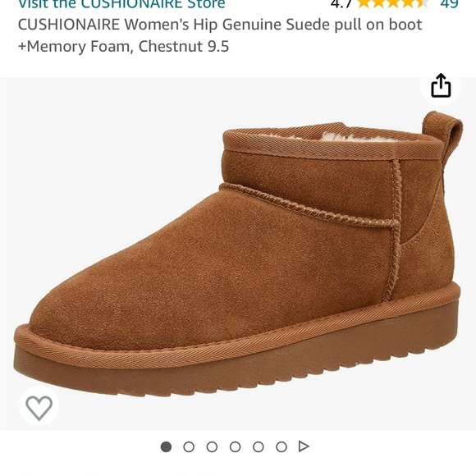Visit the CUSHIONAIRE Store link
Image resolution: width=476 pixels, height=476 pixels.
121,4
